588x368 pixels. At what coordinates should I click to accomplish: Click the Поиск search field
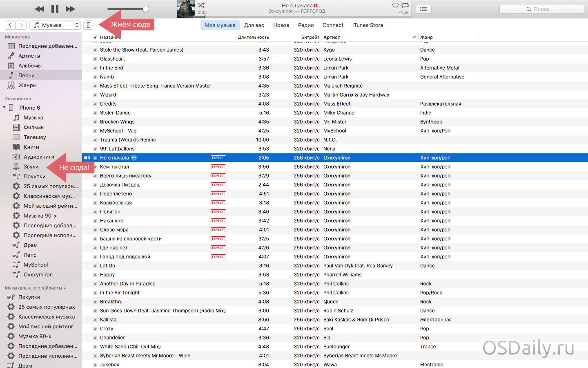click(x=541, y=9)
